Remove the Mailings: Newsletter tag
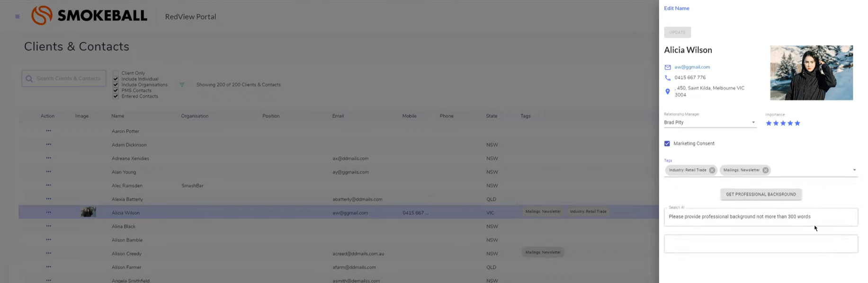This screenshot has height=283, width=868. pyautogui.click(x=765, y=170)
